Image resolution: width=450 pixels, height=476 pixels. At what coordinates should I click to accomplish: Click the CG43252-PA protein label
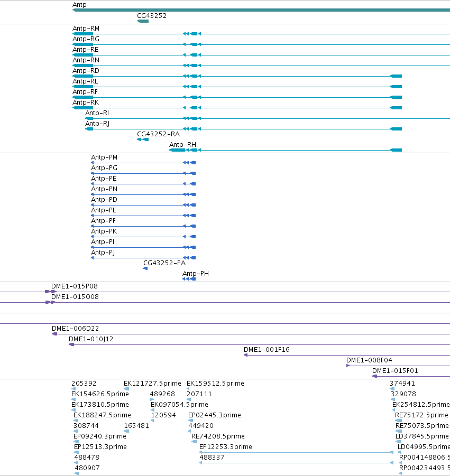pyautogui.click(x=164, y=263)
